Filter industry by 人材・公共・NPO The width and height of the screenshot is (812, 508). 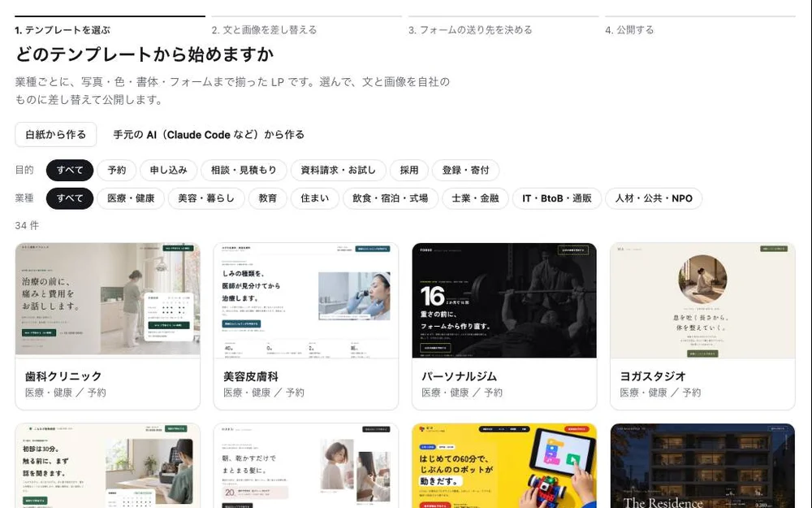(654, 198)
